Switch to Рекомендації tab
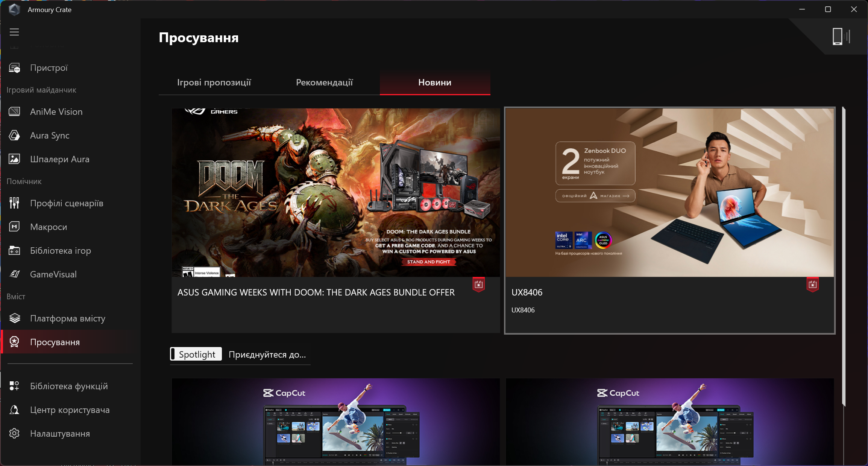Image resolution: width=868 pixels, height=466 pixels. 324,82
